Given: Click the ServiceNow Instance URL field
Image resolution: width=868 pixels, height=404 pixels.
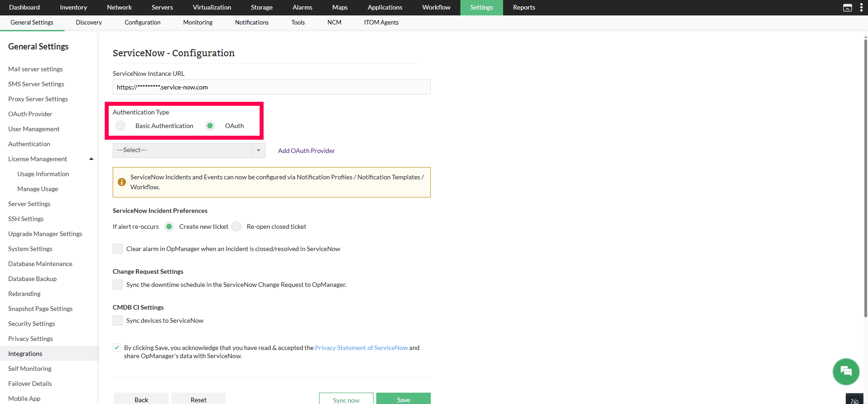Looking at the screenshot, I should pos(272,87).
